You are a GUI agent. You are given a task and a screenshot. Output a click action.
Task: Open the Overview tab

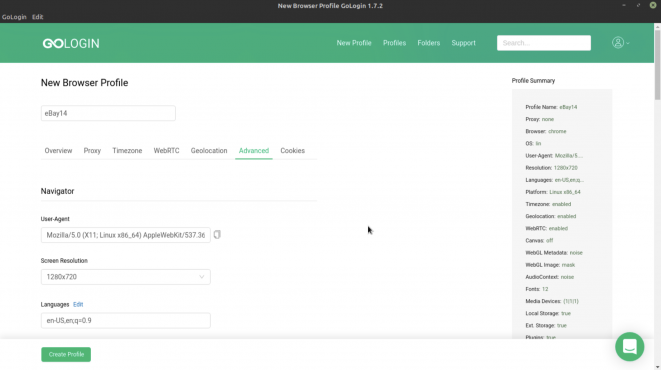(x=58, y=150)
